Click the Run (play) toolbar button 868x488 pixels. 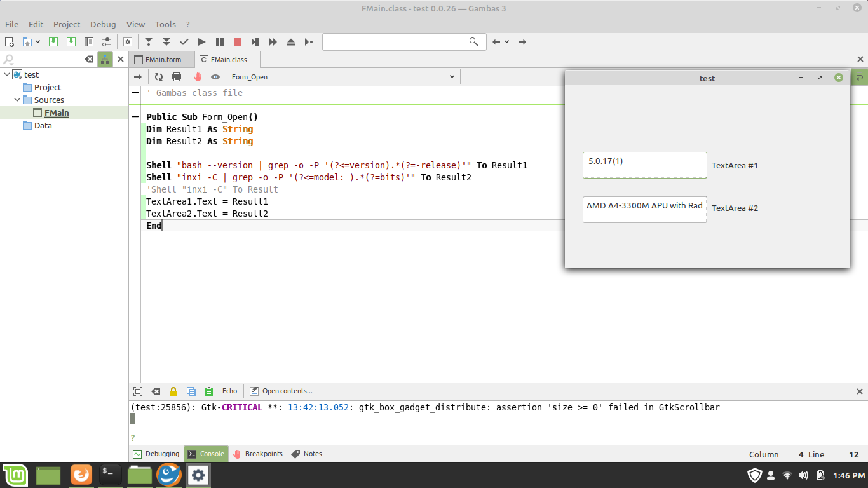201,42
